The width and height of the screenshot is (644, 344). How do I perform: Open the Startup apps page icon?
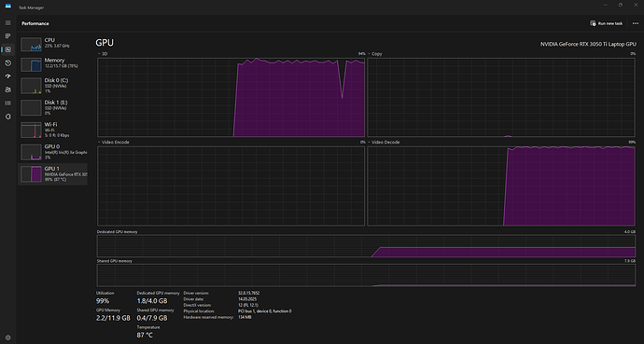tap(7, 76)
